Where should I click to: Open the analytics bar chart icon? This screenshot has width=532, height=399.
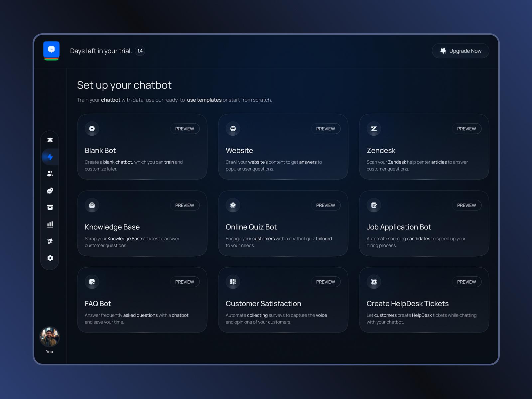[50, 224]
